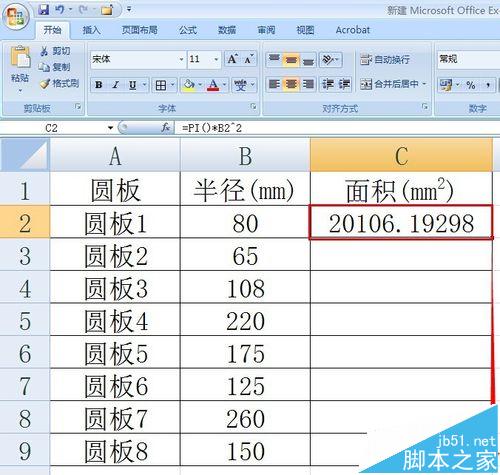The height and width of the screenshot is (475, 500).
Task: Align text to middle of cell
Action: tap(291, 60)
